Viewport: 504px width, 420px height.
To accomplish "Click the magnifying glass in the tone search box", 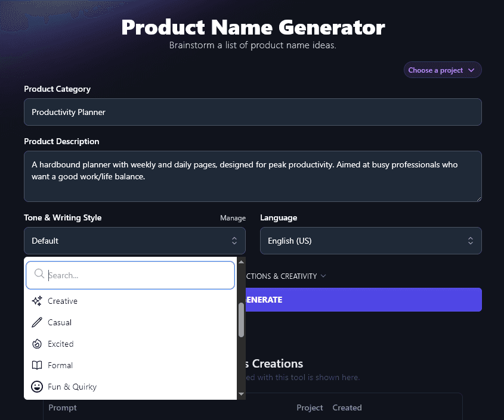I will pyautogui.click(x=39, y=273).
